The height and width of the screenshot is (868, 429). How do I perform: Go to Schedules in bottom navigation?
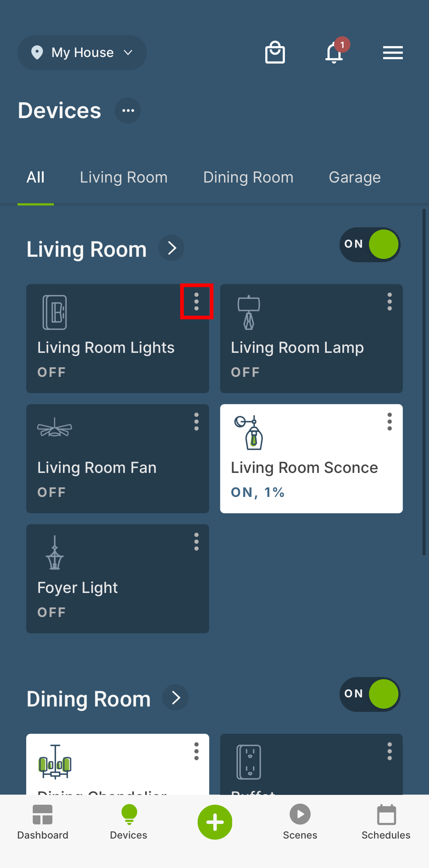pos(386,822)
